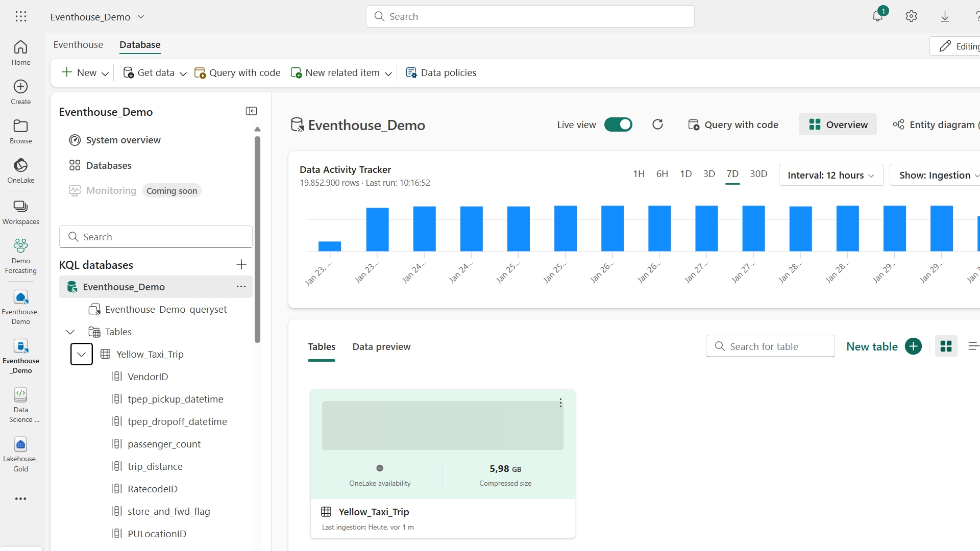Open Data policies from the toolbar
Screen dimensions: 980x551
tap(441, 73)
